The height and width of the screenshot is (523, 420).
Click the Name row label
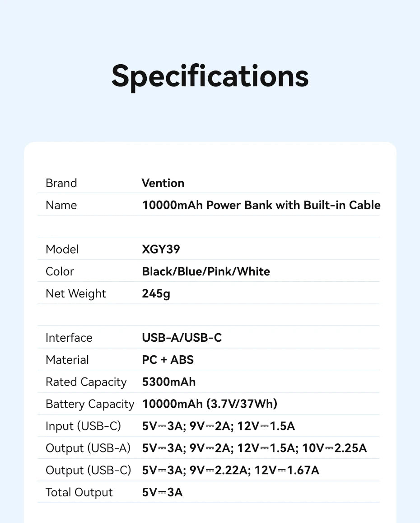point(61,205)
